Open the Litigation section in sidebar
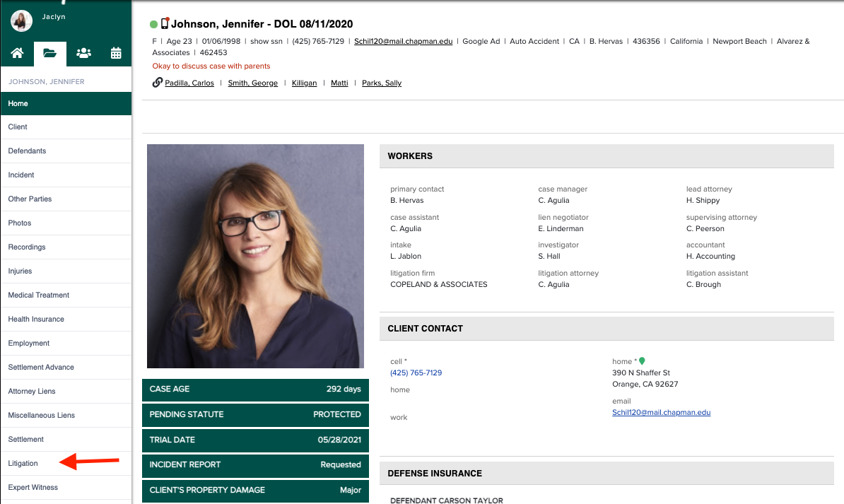844x504 pixels. 22,463
